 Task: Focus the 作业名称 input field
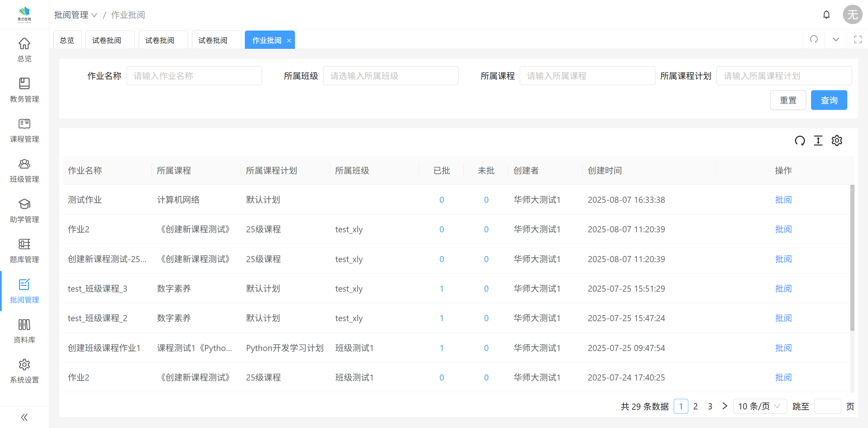click(x=194, y=76)
